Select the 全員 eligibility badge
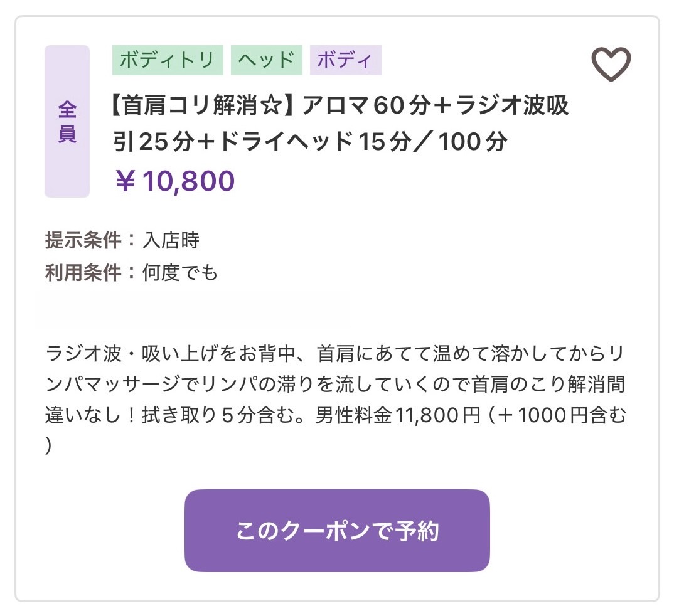The height and width of the screenshot is (616, 679). (x=67, y=121)
